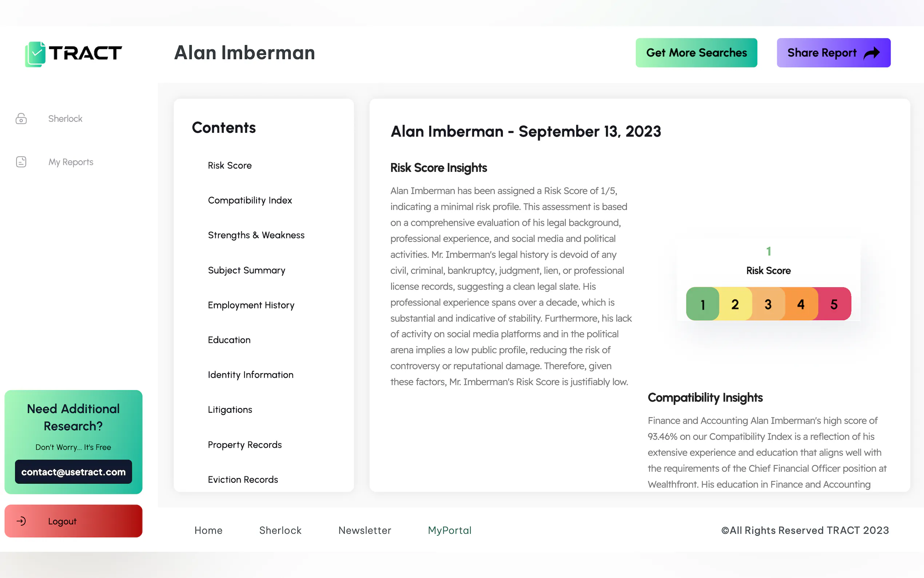Open Employment History section link

(251, 305)
